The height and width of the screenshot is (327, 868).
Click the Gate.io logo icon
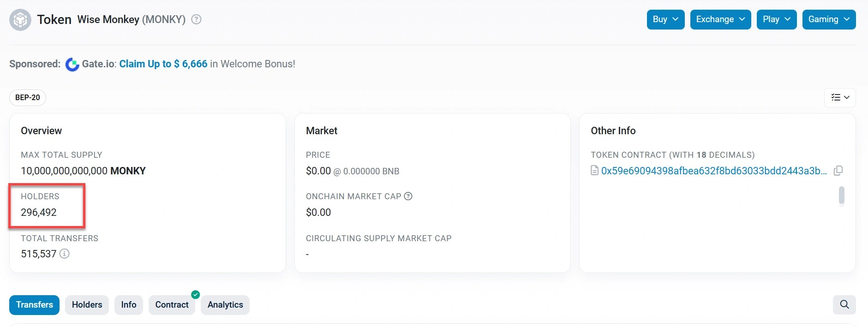pos(72,65)
